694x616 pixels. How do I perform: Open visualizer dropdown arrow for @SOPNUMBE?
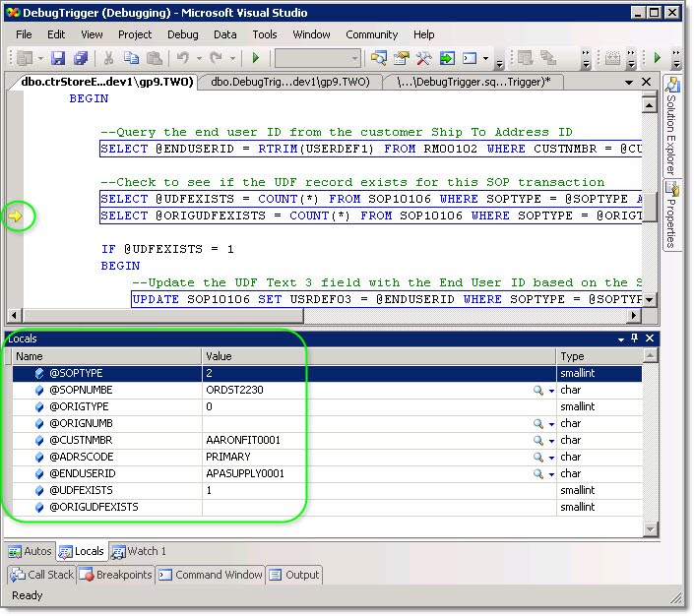[551, 391]
